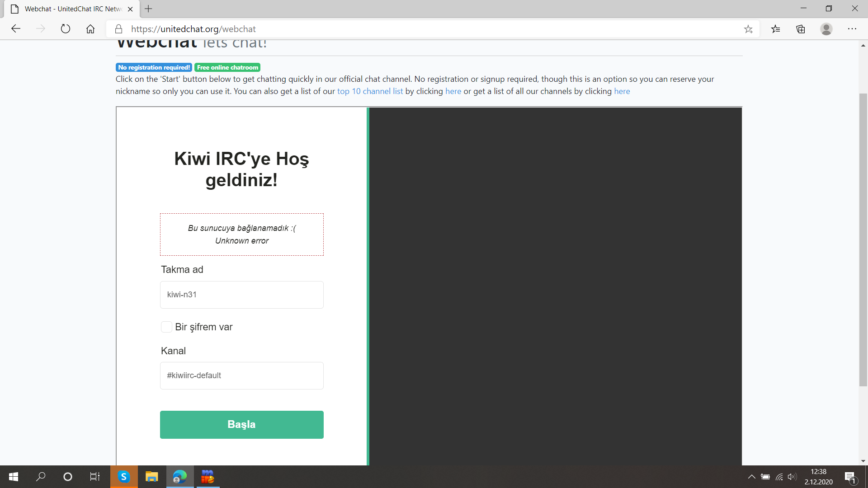The height and width of the screenshot is (488, 868).
Task: Open network settings from the tray
Action: [779, 477]
